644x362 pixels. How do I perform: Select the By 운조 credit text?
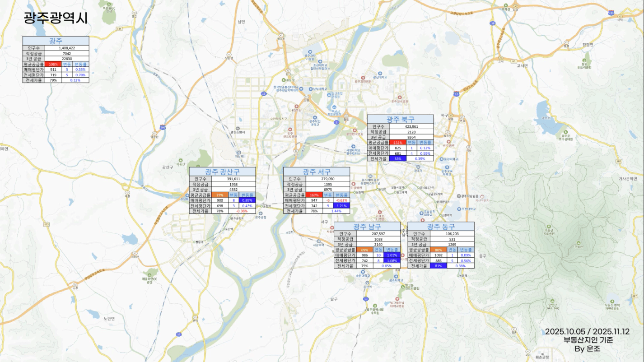(x=587, y=349)
